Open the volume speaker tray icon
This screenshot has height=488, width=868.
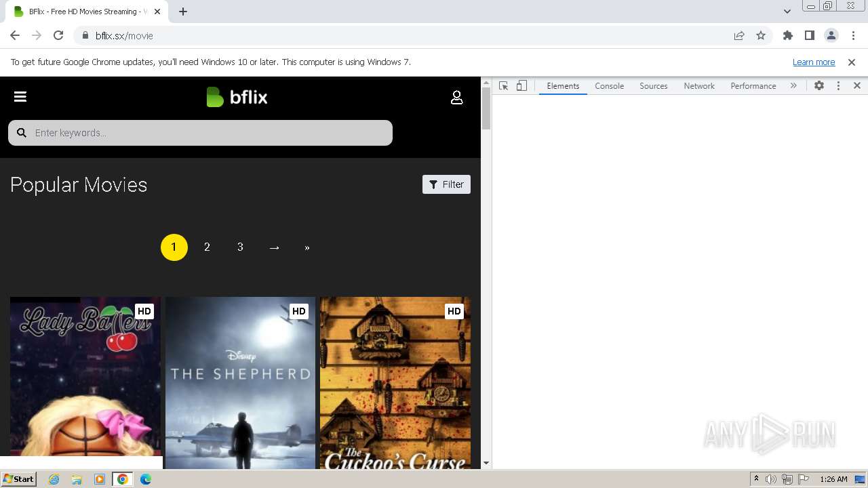pyautogui.click(x=771, y=479)
